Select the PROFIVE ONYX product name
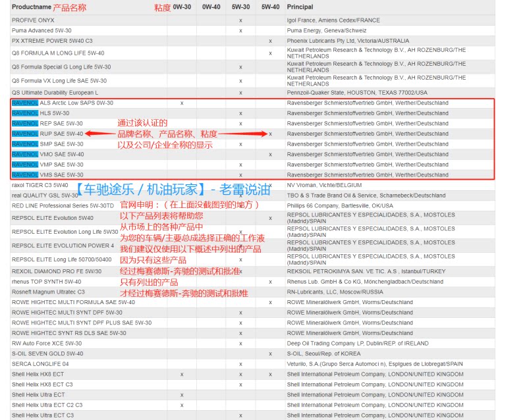Viewport: 527px width, 420px height. 33,20
